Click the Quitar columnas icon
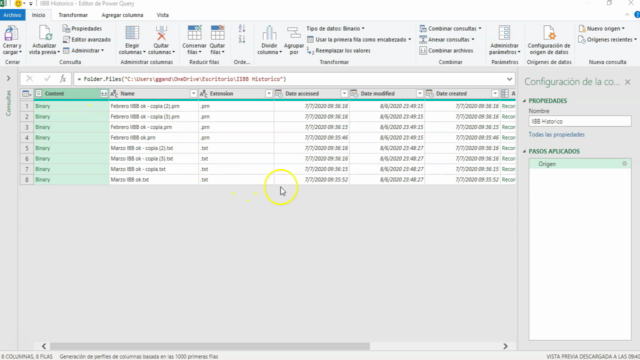 click(x=161, y=33)
